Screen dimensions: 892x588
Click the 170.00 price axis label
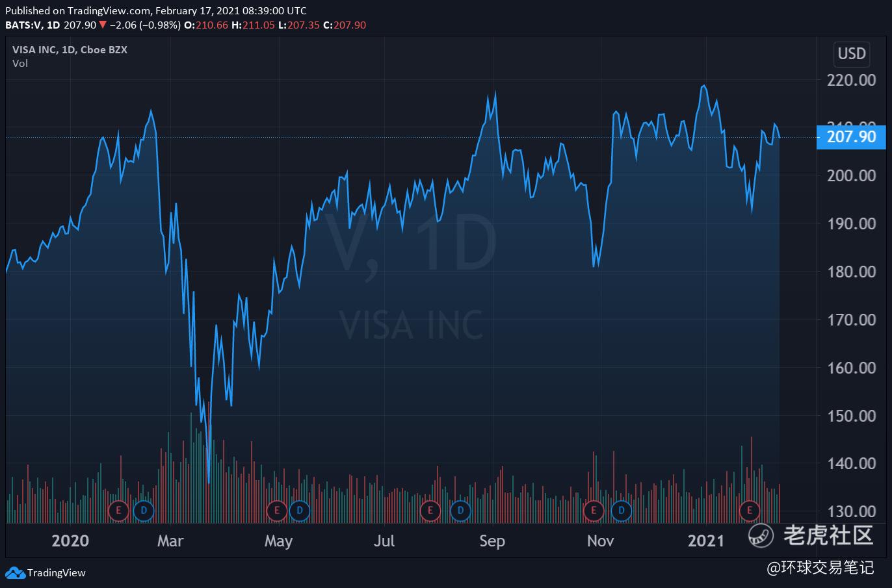click(x=851, y=320)
